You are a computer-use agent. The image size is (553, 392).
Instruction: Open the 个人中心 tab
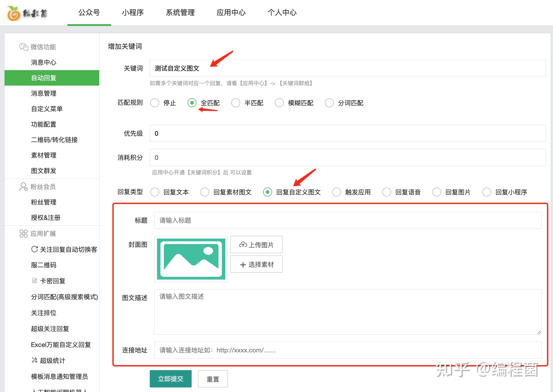(x=282, y=13)
